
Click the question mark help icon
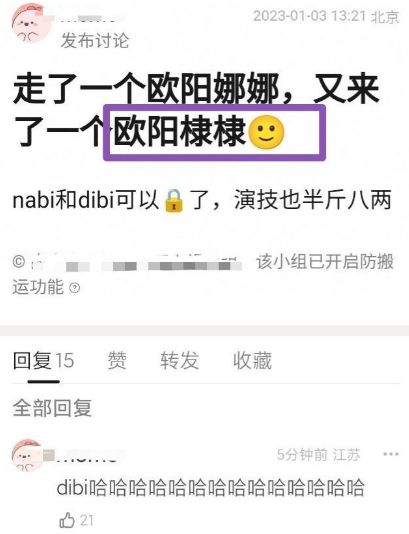point(75,288)
